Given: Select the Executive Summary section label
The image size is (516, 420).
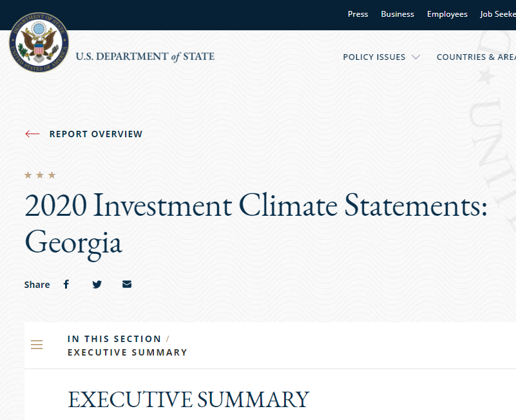Looking at the screenshot, I should pos(128,352).
